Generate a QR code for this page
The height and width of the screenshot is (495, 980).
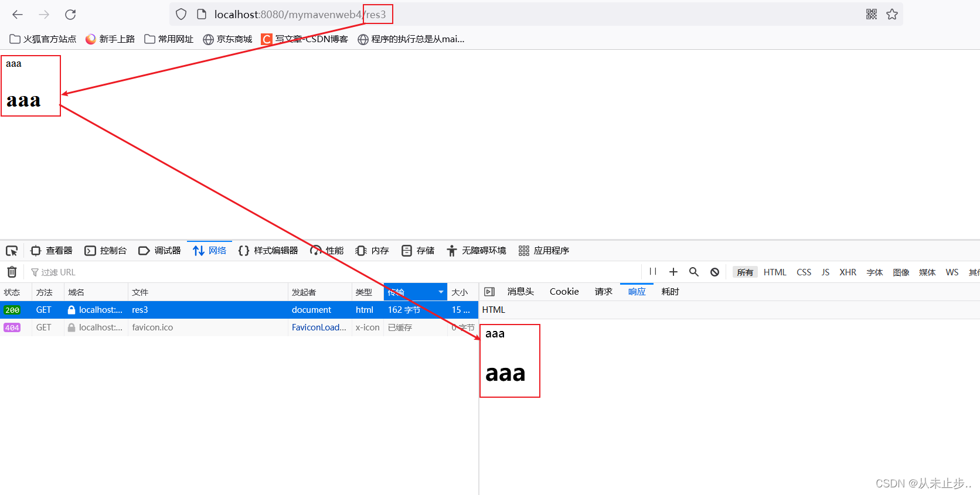872,14
